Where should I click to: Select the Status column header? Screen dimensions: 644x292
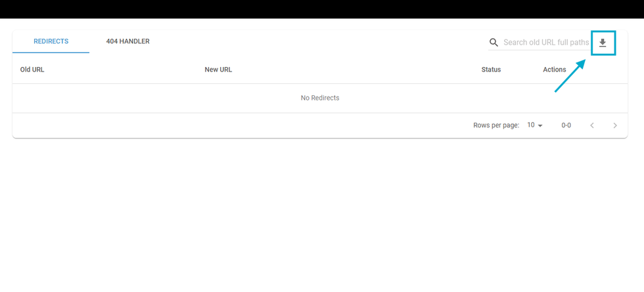coord(491,70)
